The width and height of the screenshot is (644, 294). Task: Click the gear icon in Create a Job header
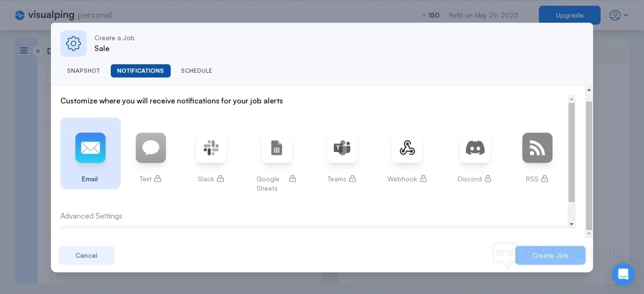[74, 43]
